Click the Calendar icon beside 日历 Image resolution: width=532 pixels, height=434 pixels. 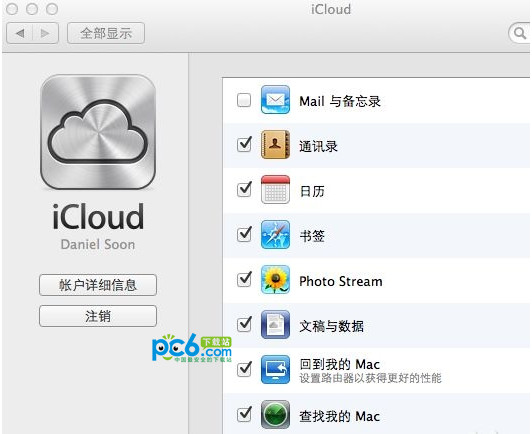click(275, 189)
